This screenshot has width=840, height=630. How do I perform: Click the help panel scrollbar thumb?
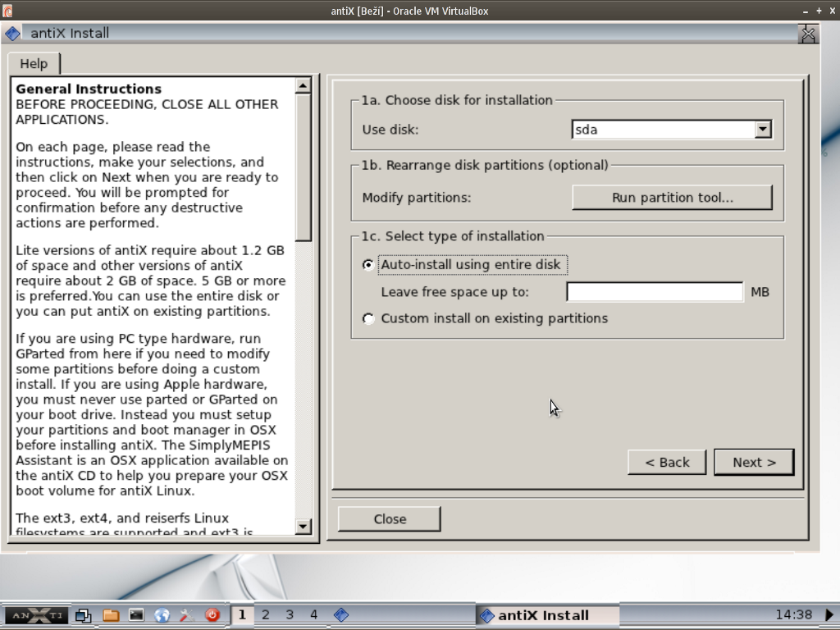tap(303, 167)
